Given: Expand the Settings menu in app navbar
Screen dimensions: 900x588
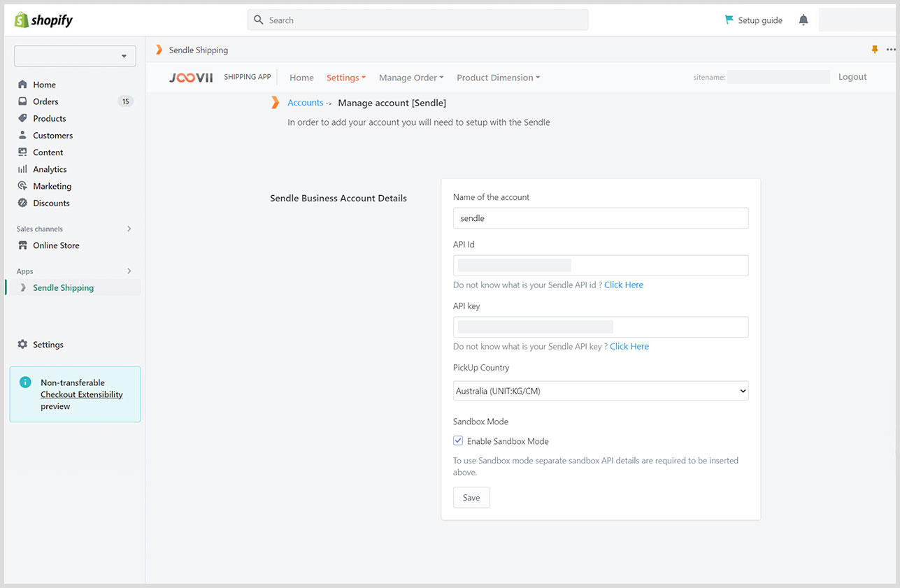Looking at the screenshot, I should [346, 78].
